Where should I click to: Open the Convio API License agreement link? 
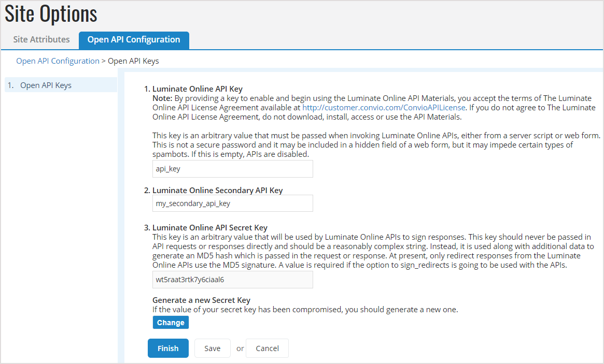pos(384,107)
